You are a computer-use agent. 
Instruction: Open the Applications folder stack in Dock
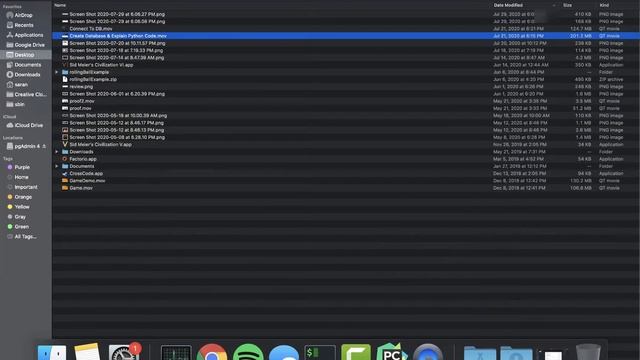tap(480, 353)
